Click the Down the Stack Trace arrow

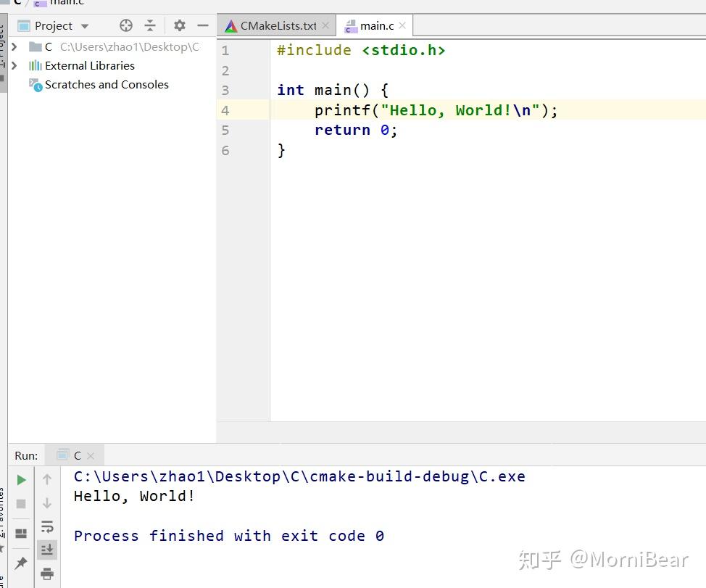(x=48, y=502)
